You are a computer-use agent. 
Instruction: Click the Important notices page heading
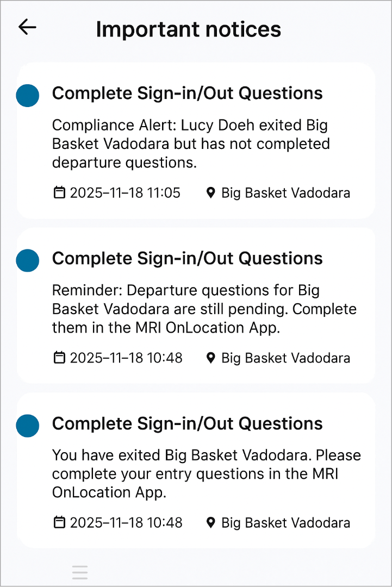coord(188,29)
